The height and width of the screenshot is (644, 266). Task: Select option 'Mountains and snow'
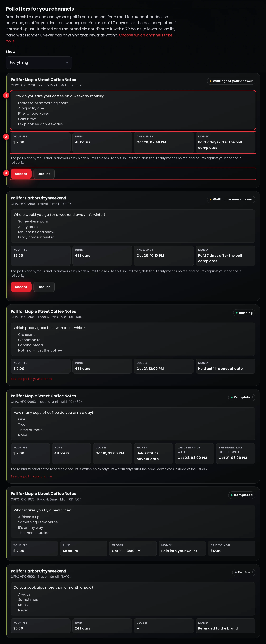tap(36, 232)
